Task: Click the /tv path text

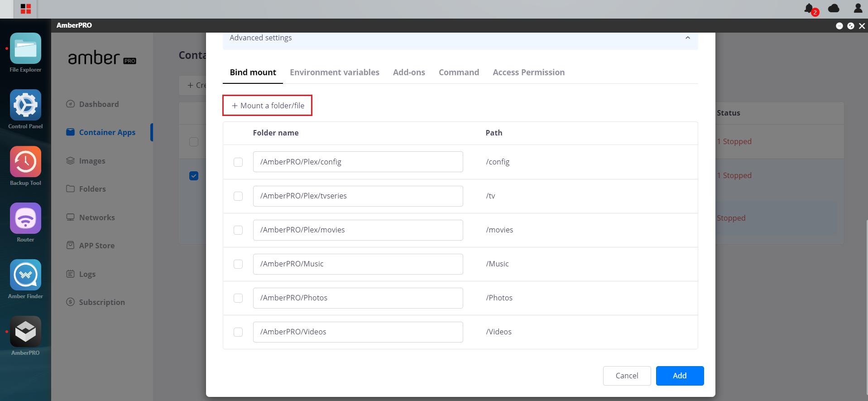Action: tap(490, 196)
